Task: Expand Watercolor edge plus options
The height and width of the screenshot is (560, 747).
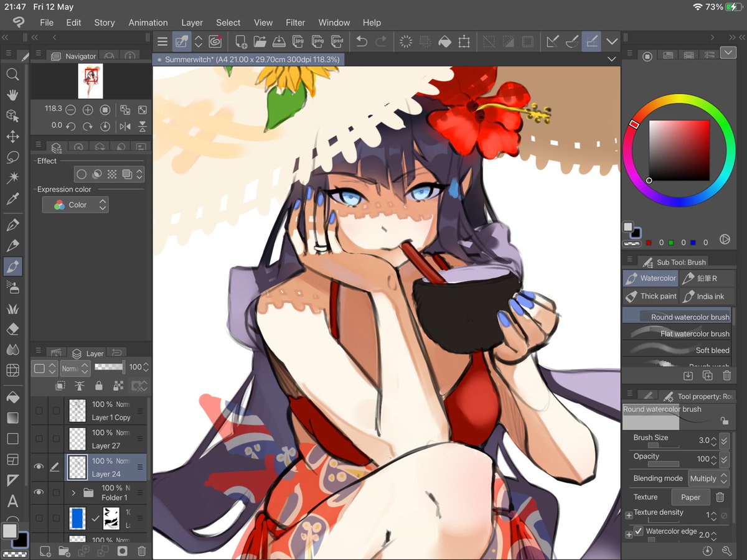Action: [x=629, y=534]
